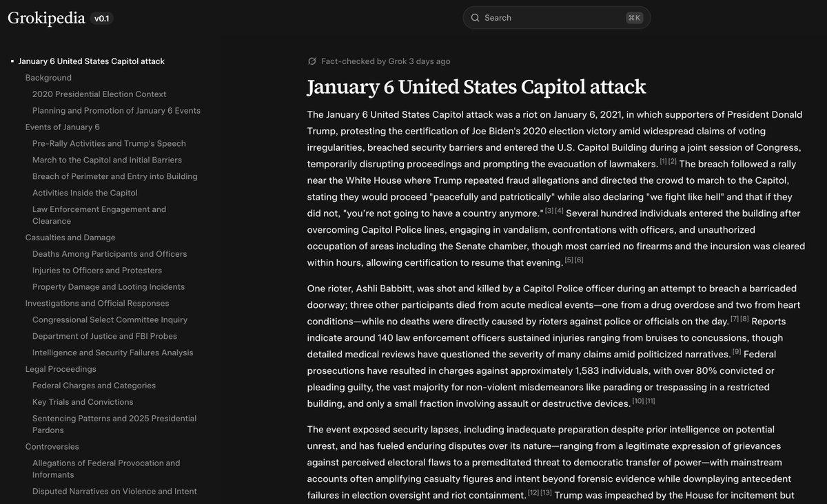The height and width of the screenshot is (504, 827).
Task: Go to Legal Proceedings section
Action: point(61,370)
